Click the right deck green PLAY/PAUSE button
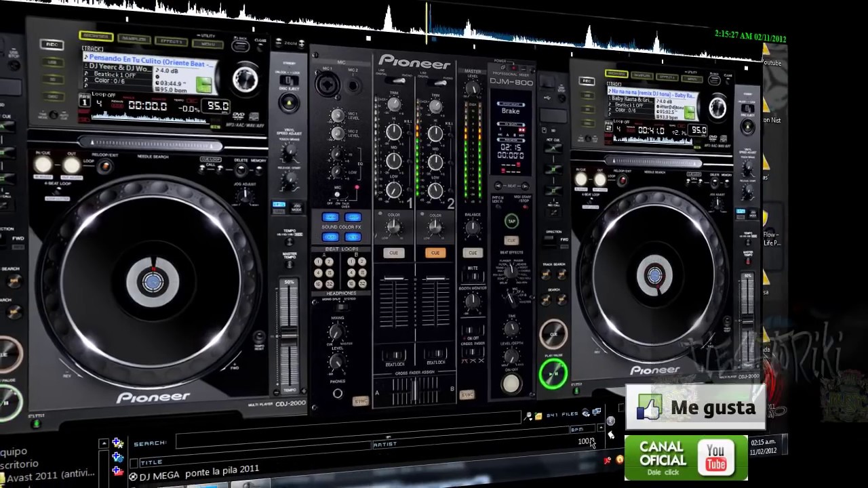The image size is (868, 488). tap(553, 373)
